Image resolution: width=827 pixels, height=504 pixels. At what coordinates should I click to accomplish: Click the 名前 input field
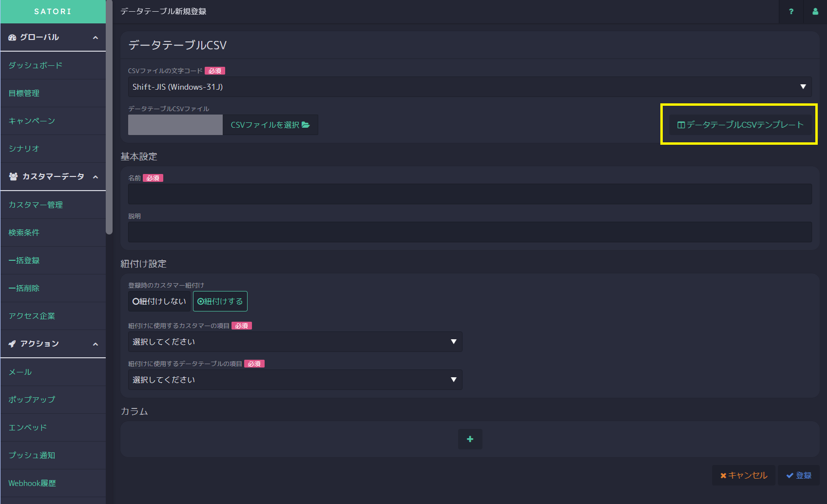tap(470, 194)
